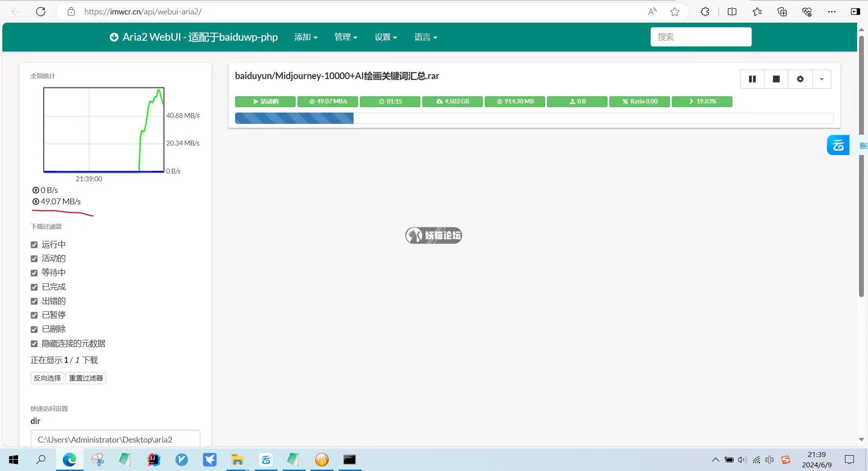Click the Ratio 0.00 badge
Screen dimensions: 868x471
(x=639, y=101)
